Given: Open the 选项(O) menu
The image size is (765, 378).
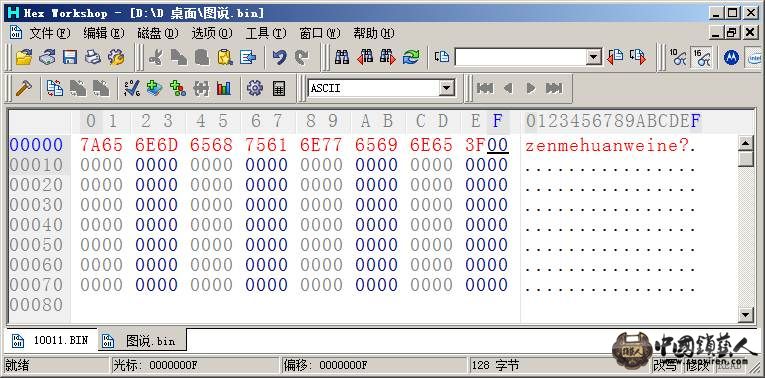Looking at the screenshot, I should click(x=212, y=33).
